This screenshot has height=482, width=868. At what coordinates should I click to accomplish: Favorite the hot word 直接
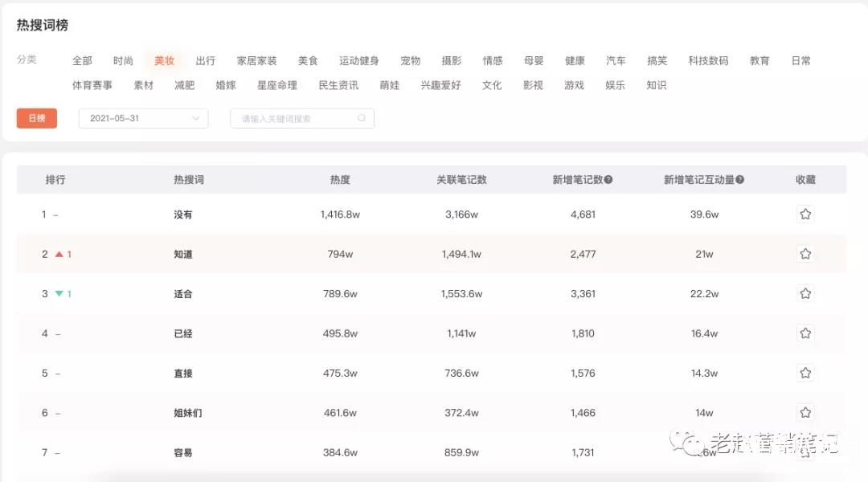click(x=805, y=373)
